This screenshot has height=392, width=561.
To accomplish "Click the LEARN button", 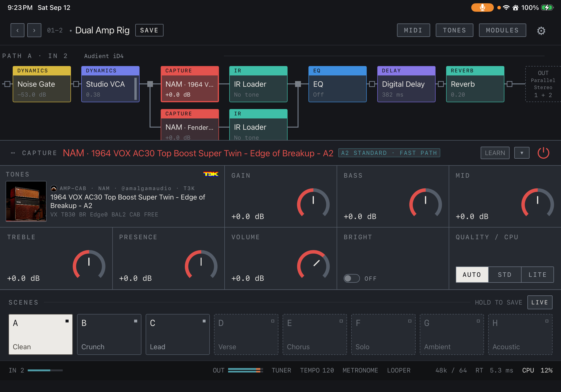I will pos(495,153).
